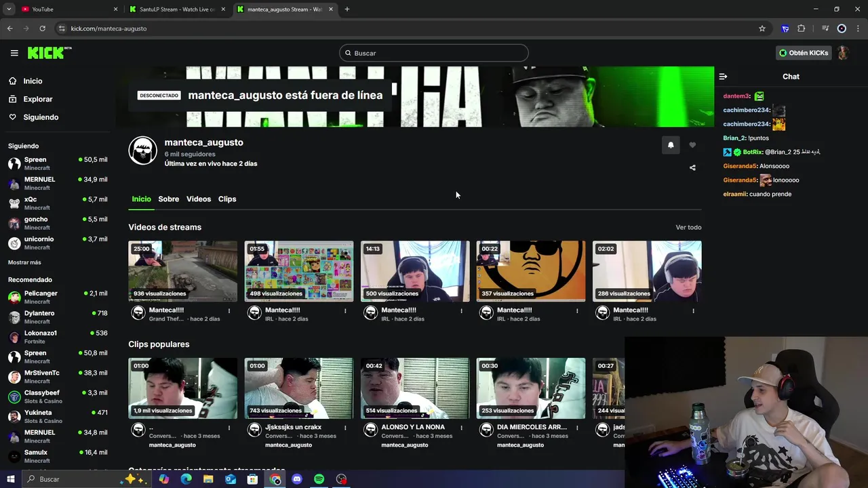Focus the Kick Buscar search field
The width and height of the screenshot is (868, 488).
(x=434, y=53)
